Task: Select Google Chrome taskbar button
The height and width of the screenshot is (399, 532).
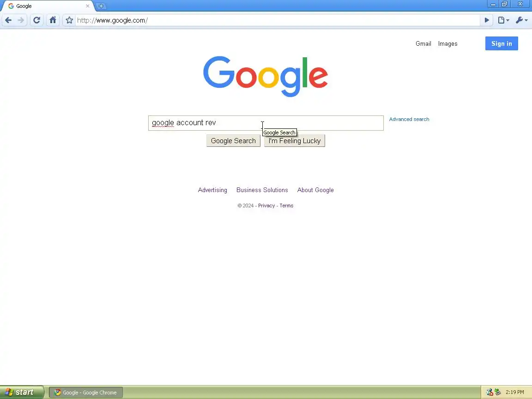Action: coord(86,393)
